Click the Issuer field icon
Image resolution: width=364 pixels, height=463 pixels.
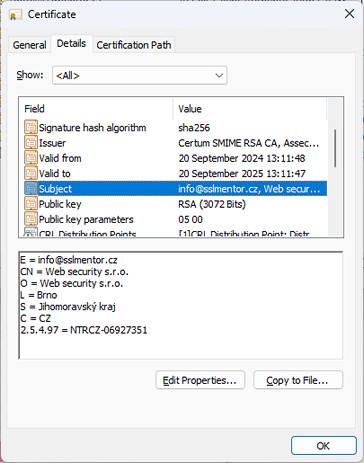click(31, 143)
